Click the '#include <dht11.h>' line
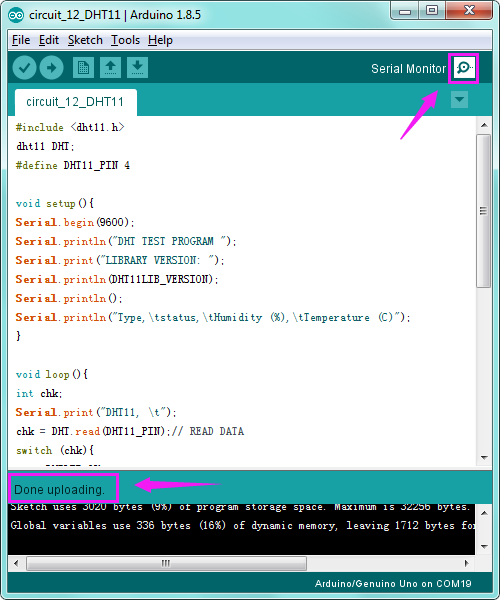Image resolution: width=500 pixels, height=600 pixels. point(70,127)
